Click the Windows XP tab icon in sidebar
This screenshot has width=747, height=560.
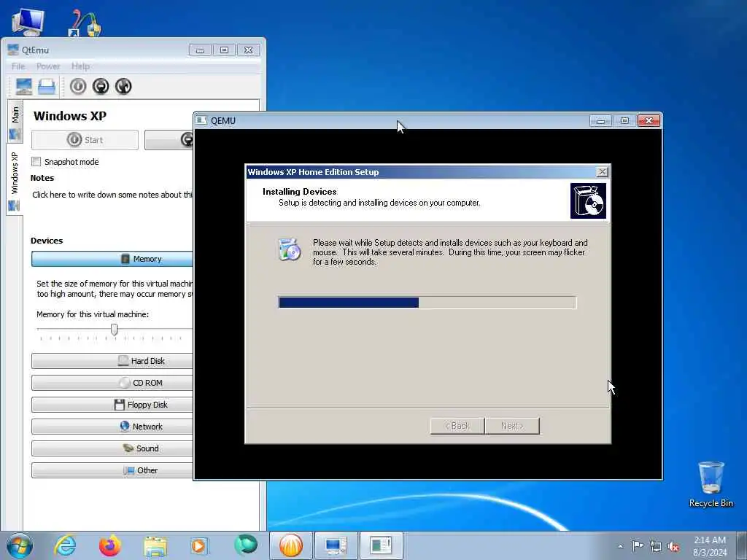point(14,206)
